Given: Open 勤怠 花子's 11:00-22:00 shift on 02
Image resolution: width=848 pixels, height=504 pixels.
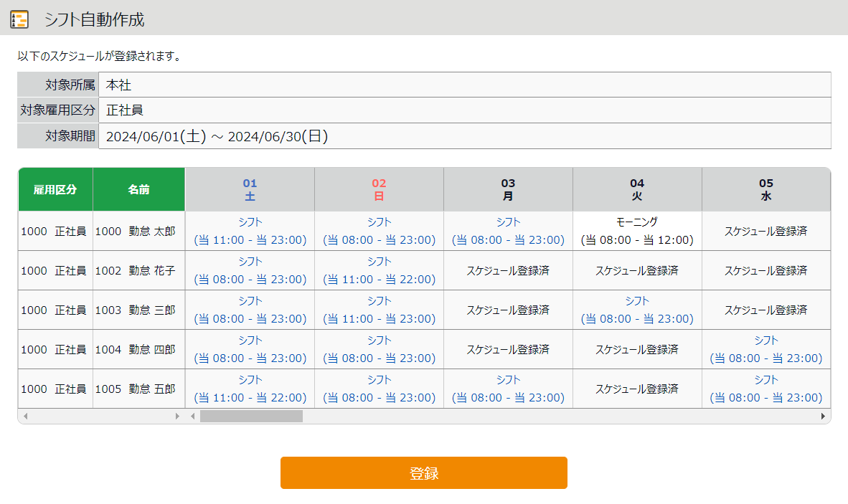Looking at the screenshot, I should pos(379,270).
